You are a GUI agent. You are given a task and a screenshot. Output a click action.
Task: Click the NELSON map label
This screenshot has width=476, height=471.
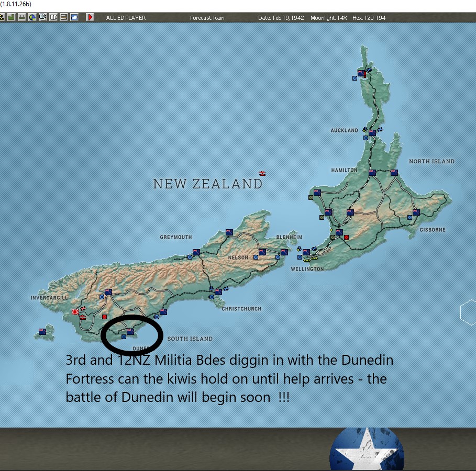238,257
